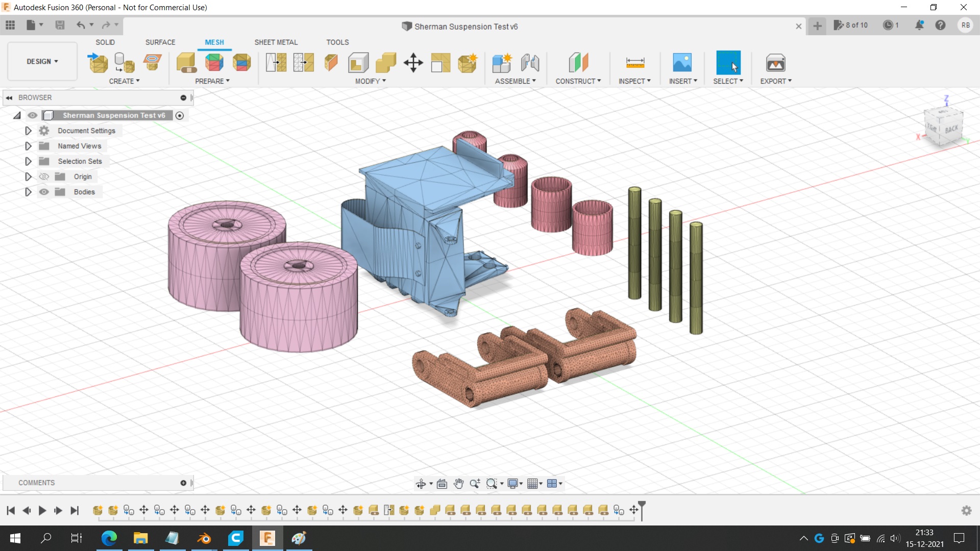
Task: Open the SHEET METAL tab
Action: (276, 42)
